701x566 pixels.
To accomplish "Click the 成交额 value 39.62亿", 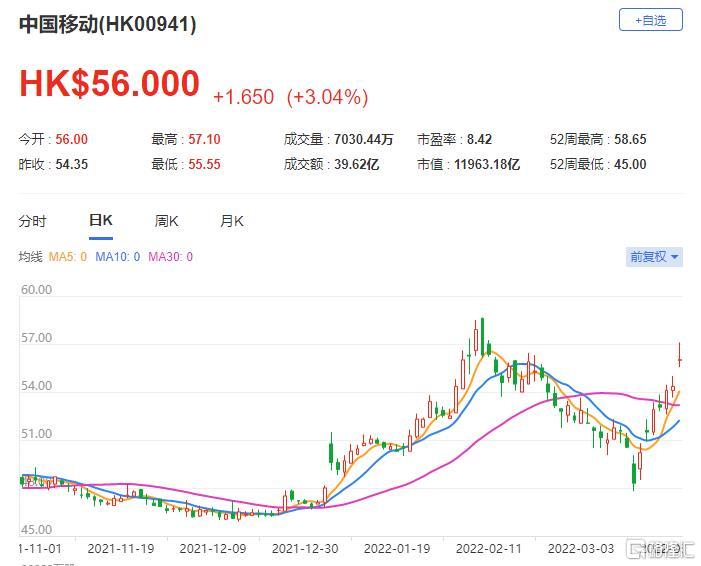I will [356, 164].
